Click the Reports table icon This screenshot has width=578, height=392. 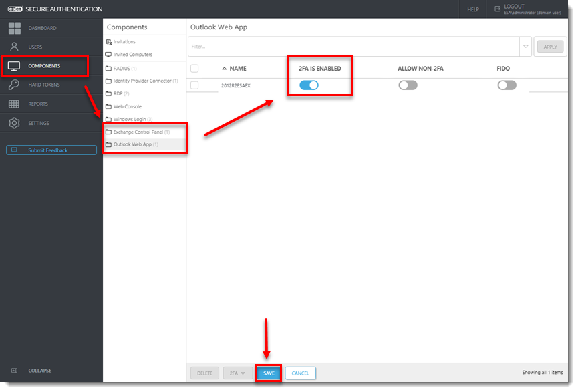14,104
